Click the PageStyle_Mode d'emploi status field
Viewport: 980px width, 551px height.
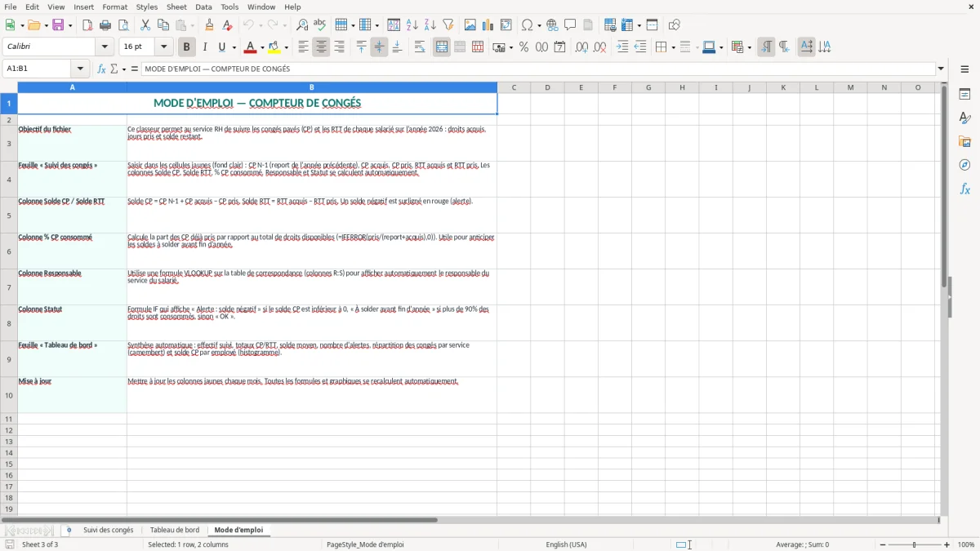[365, 544]
